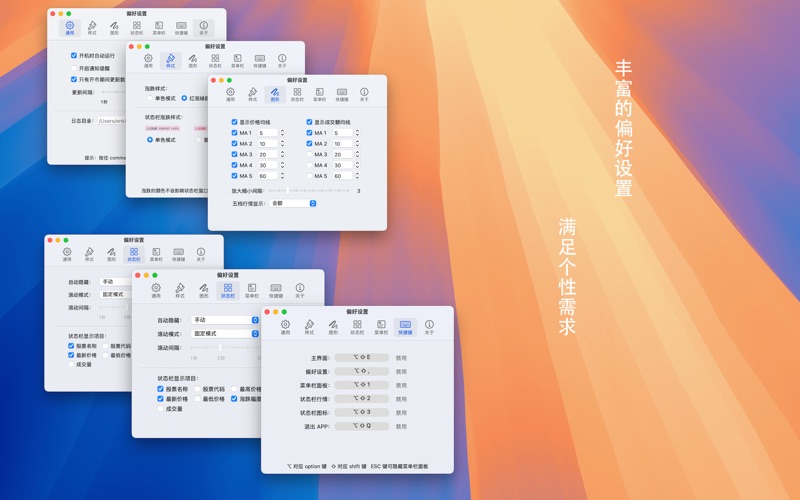Open the 五档行情显示 dropdown showing 全部
Screen dimensions: 800x500
pyautogui.click(x=293, y=203)
